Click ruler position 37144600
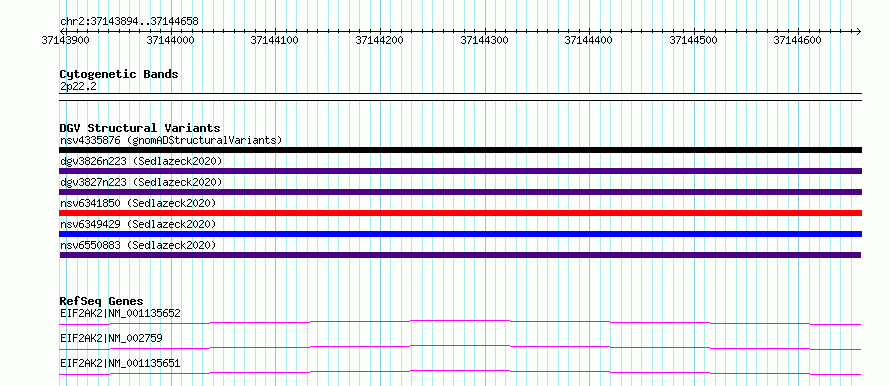This screenshot has height=386, width=890. (x=798, y=40)
